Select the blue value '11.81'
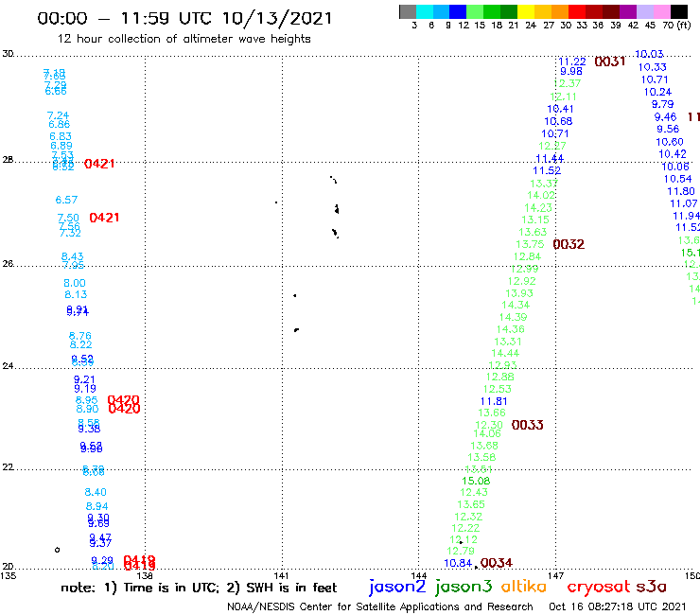Screen dimensions: 700x615 click(494, 401)
